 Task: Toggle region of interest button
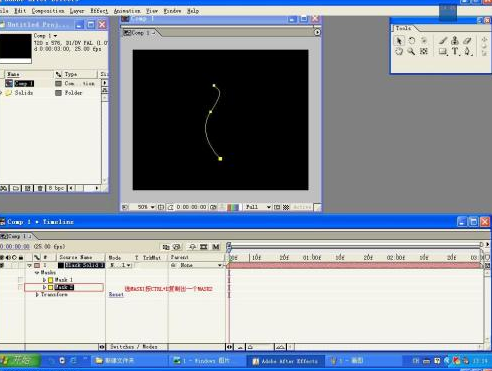[x=277, y=207]
